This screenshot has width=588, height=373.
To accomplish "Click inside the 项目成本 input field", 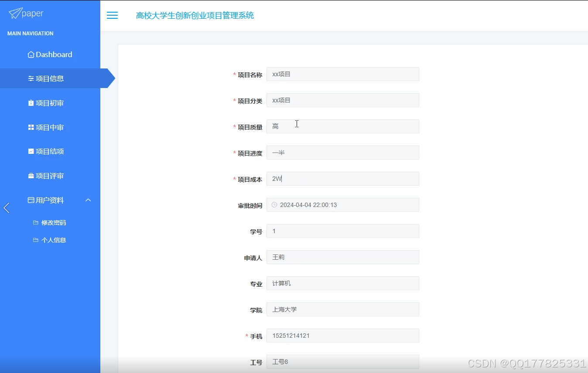I will [x=342, y=179].
